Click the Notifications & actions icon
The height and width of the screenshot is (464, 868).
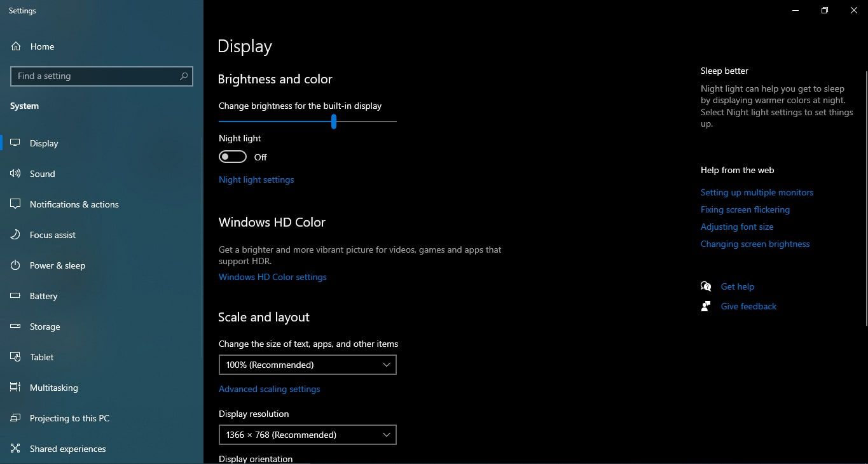(16, 204)
